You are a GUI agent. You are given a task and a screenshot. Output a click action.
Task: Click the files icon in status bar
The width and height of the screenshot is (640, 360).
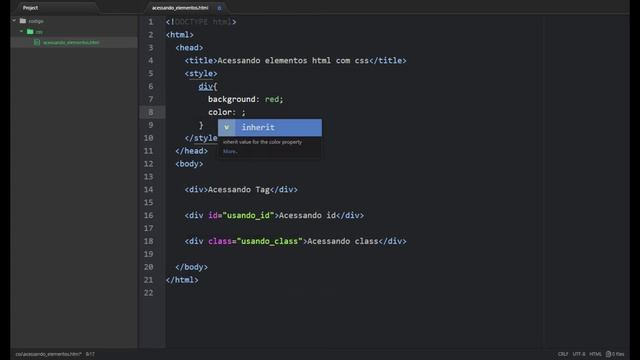[608, 354]
